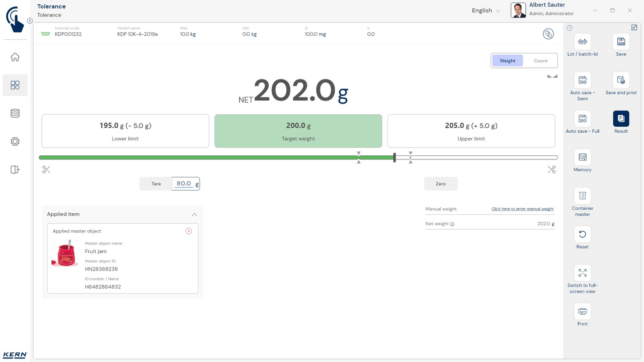Open the Result view
644x362 pixels.
point(621,119)
